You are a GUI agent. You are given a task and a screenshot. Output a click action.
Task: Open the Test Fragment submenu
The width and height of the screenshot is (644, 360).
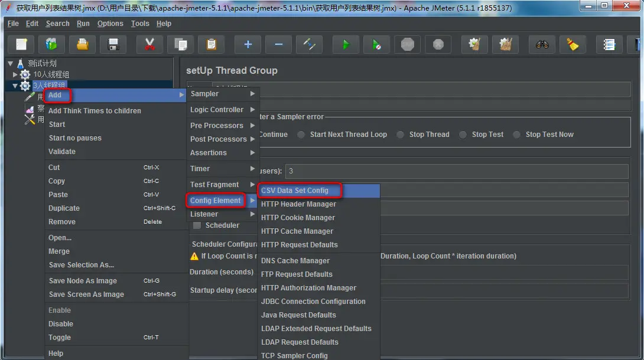pos(222,185)
